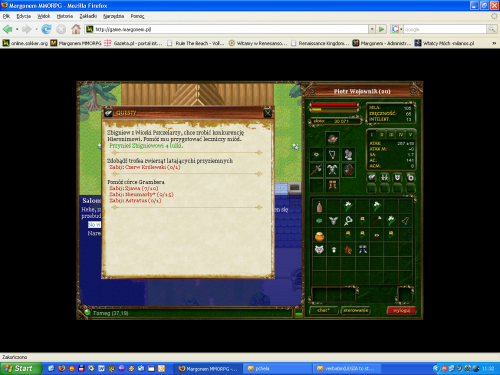Click the Firefox Home toolbar icon
The width and height of the screenshot is (500, 375).
click(76, 29)
